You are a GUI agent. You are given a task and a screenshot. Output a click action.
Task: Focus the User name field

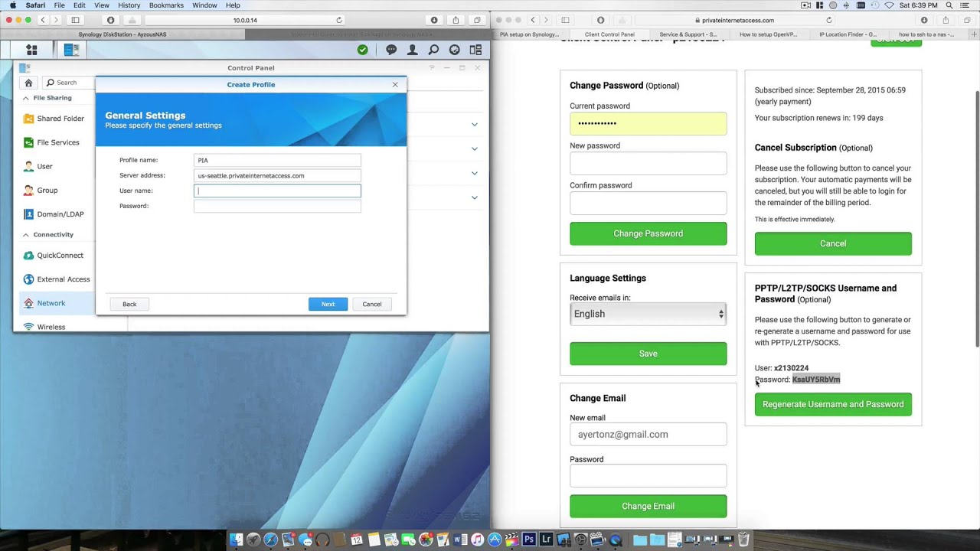click(x=277, y=191)
